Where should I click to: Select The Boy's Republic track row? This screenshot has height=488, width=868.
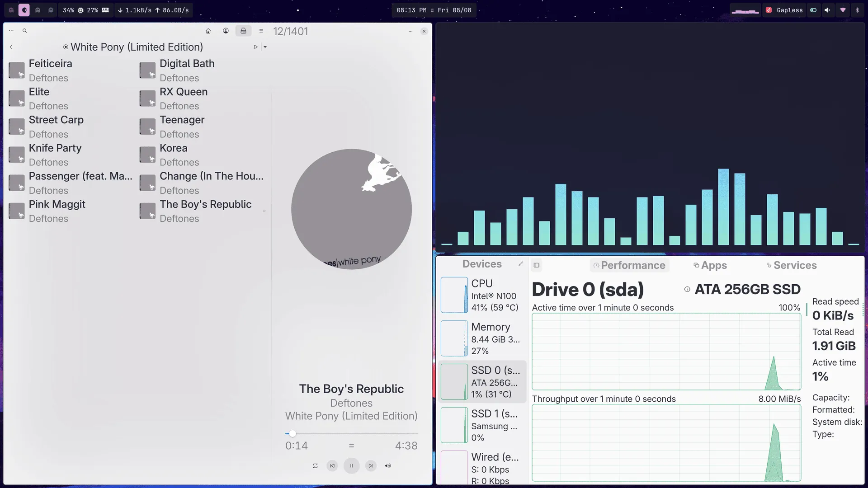(202, 211)
